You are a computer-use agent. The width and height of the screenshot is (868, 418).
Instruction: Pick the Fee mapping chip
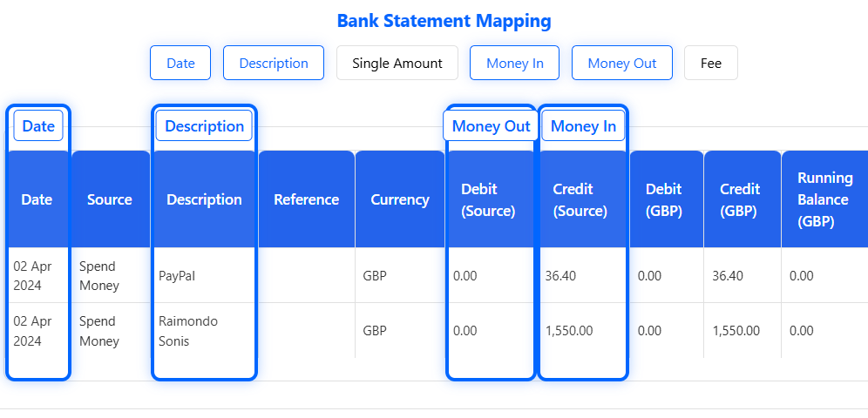(x=711, y=63)
